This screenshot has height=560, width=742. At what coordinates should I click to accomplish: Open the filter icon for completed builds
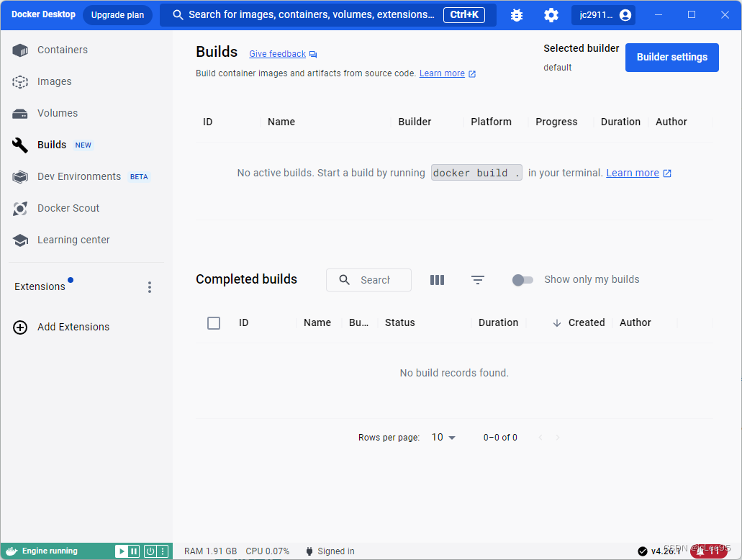[478, 280]
